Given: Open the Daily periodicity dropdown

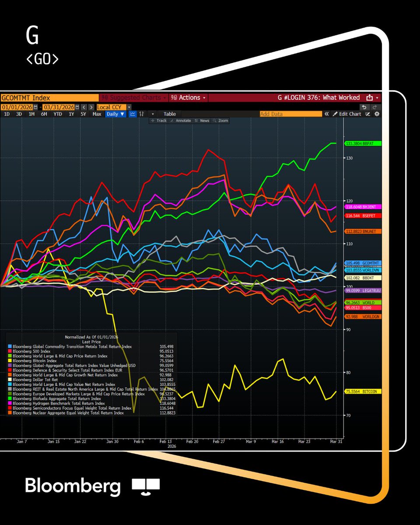Looking at the screenshot, I should [x=115, y=114].
